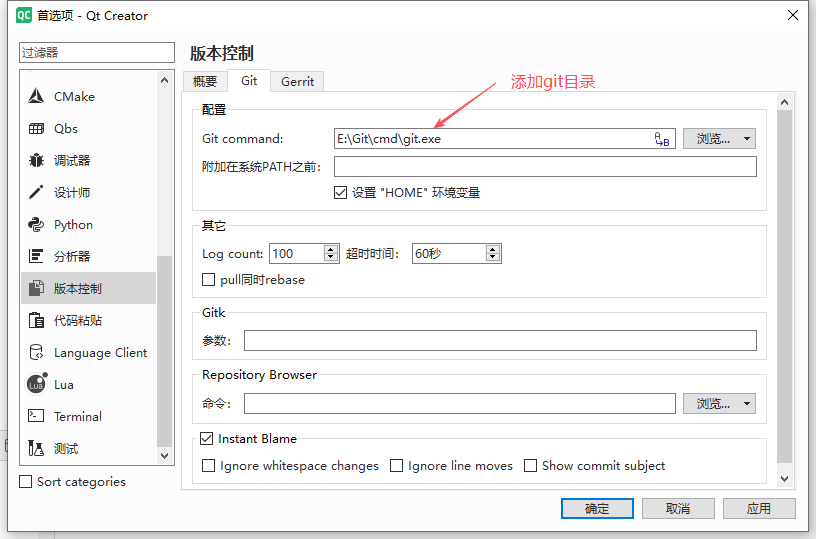Viewport: 816px width, 539px height.
Task: Click the 应用 button
Action: pos(759,508)
